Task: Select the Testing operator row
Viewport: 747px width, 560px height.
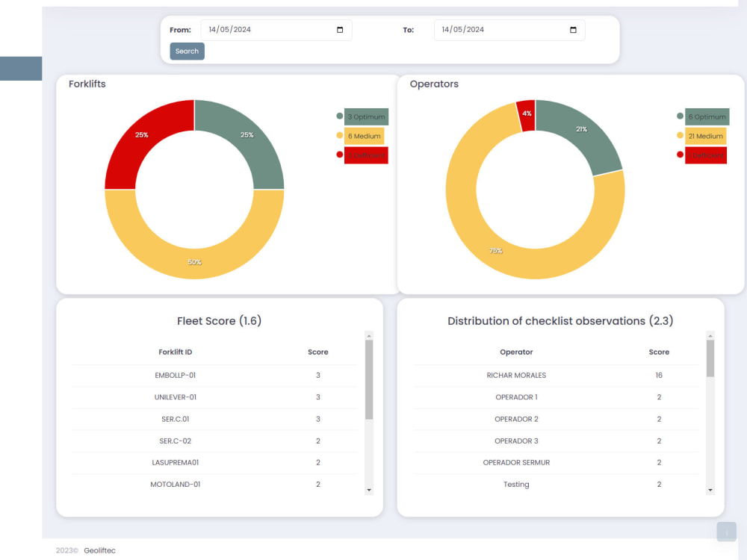Action: 556,485
